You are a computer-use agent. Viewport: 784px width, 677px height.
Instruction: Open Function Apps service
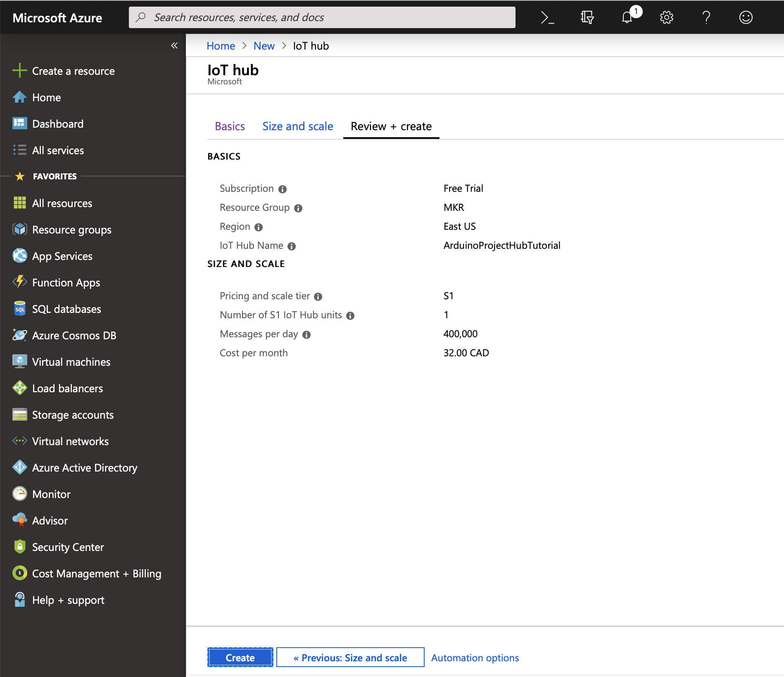coord(65,282)
